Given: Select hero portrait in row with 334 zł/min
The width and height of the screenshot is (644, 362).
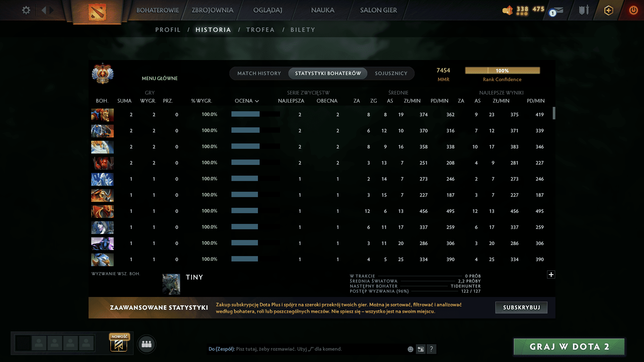Looking at the screenshot, I should coord(102,259).
